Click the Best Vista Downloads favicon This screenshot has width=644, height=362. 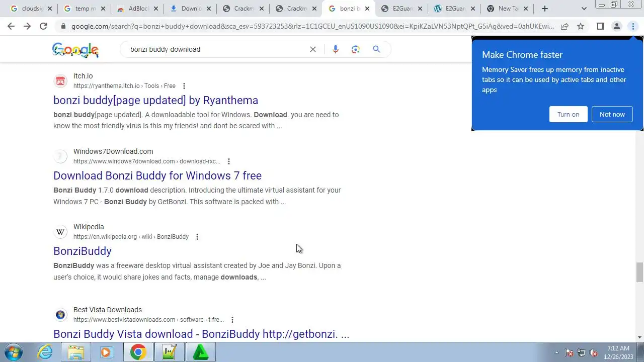click(x=60, y=315)
